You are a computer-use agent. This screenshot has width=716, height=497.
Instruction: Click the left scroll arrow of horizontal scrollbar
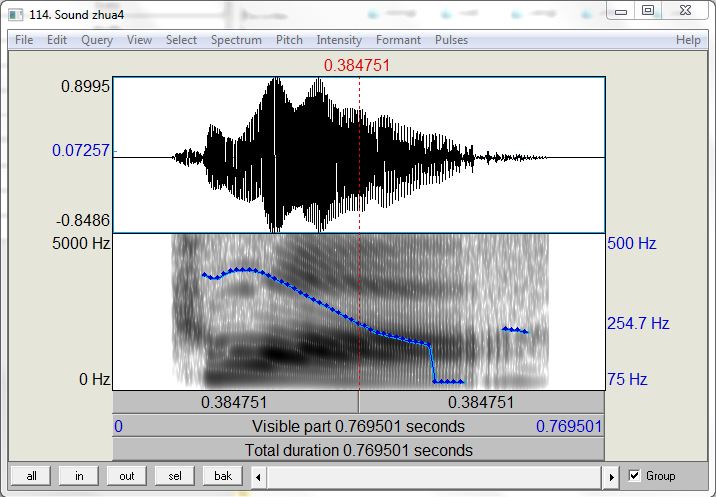258,477
